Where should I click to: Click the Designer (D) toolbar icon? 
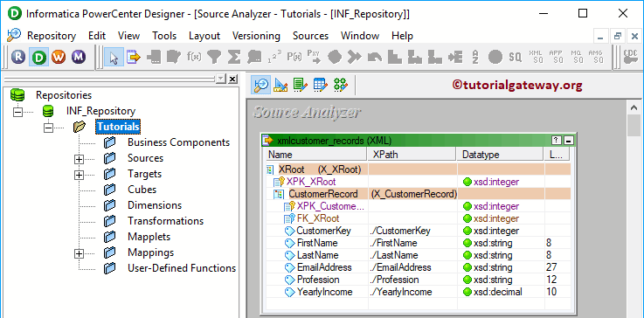coord(38,57)
